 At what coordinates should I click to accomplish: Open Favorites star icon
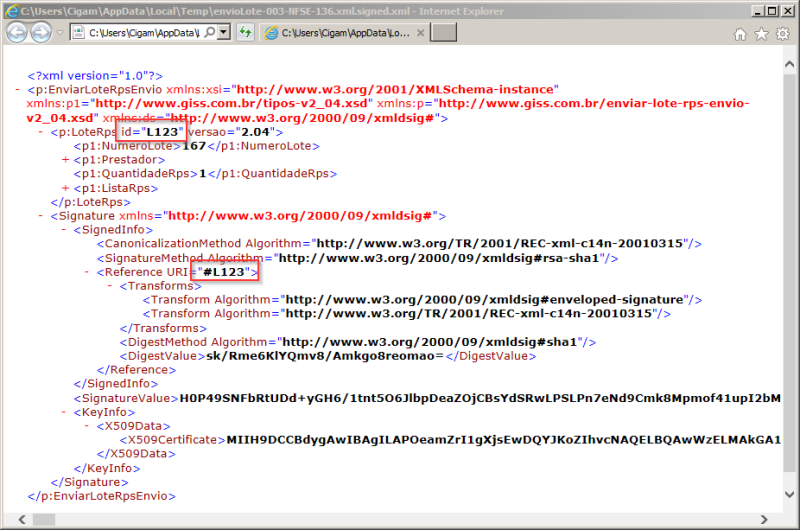coord(761,34)
